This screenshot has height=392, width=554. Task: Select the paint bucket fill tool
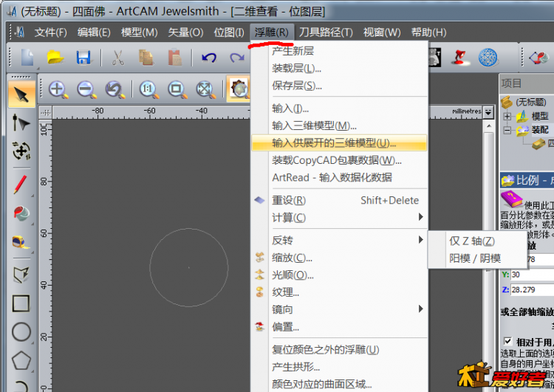[21, 213]
